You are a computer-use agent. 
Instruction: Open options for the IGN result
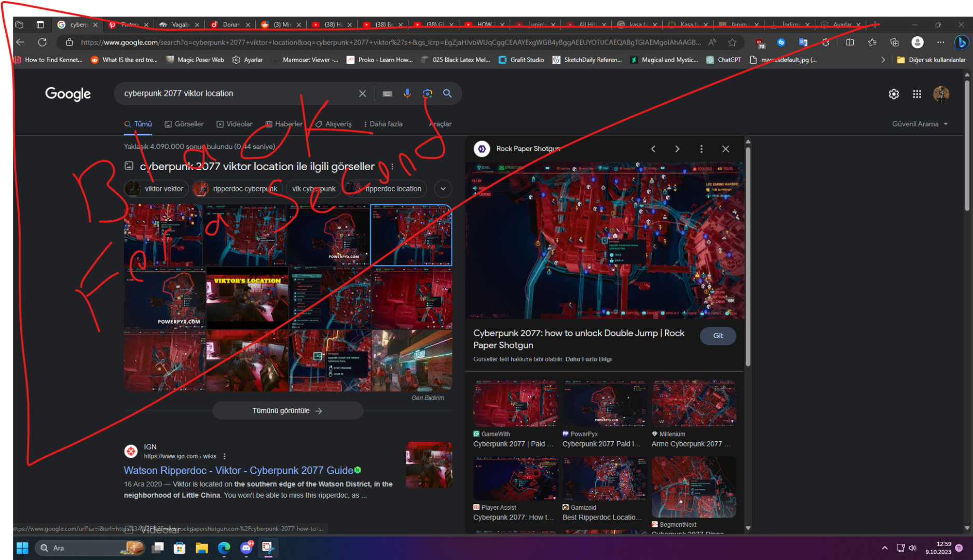[224, 456]
